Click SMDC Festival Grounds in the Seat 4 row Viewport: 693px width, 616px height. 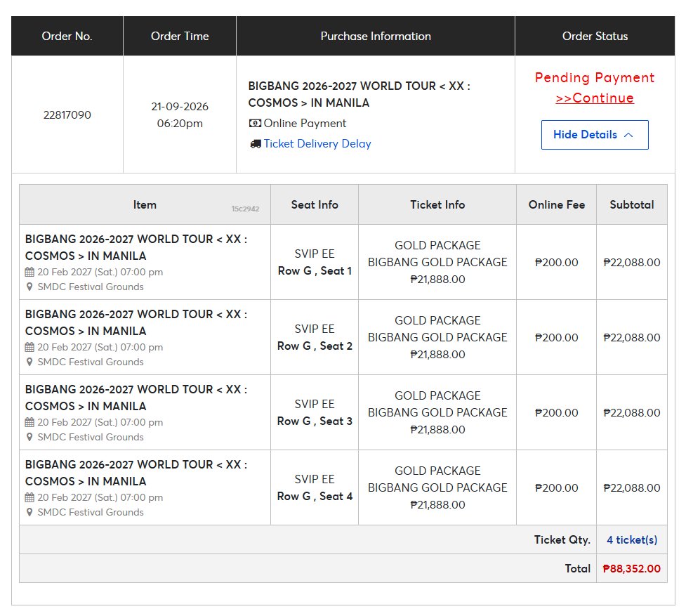click(91, 513)
